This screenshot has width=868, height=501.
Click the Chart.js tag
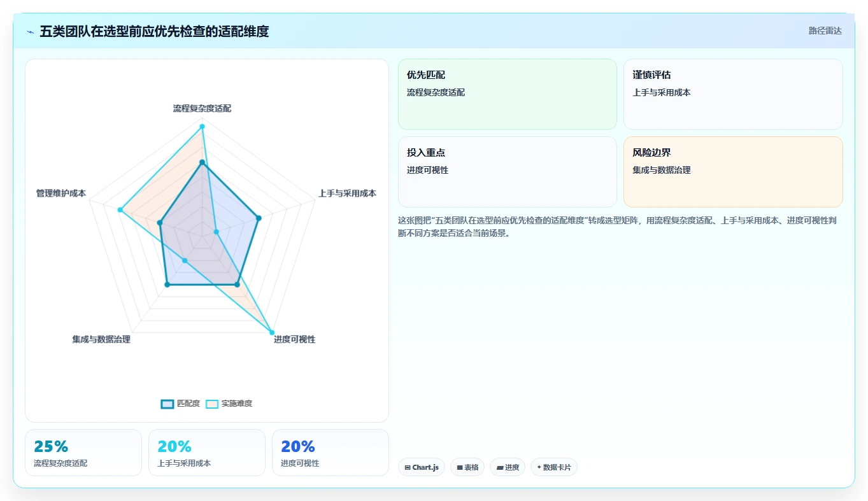(x=422, y=467)
